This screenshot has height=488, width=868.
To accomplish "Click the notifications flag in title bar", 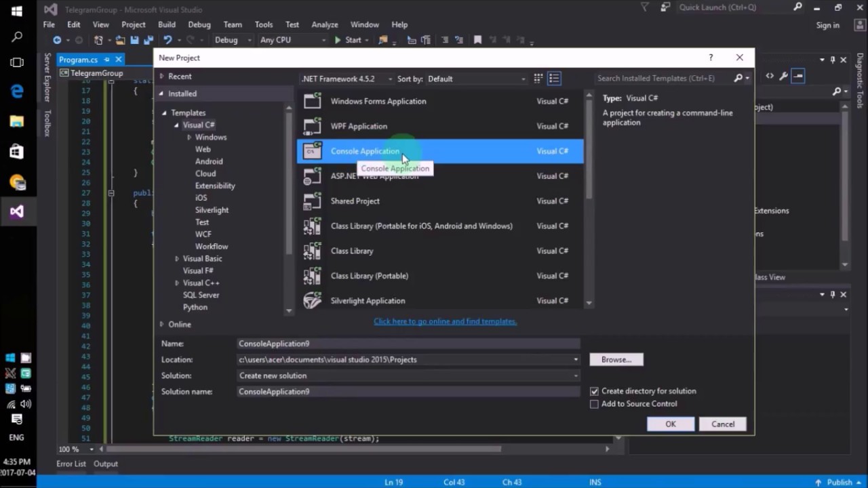I will [x=644, y=7].
